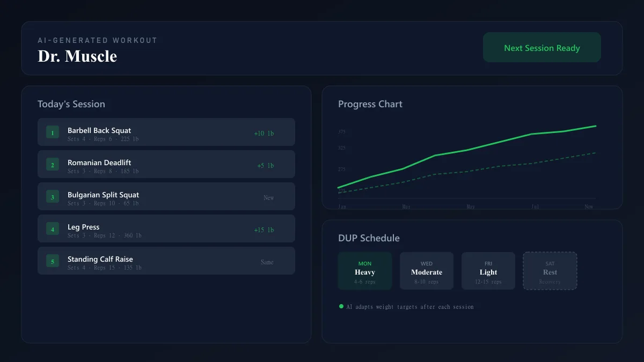Click the +15 lb change on Leg Press

264,230
